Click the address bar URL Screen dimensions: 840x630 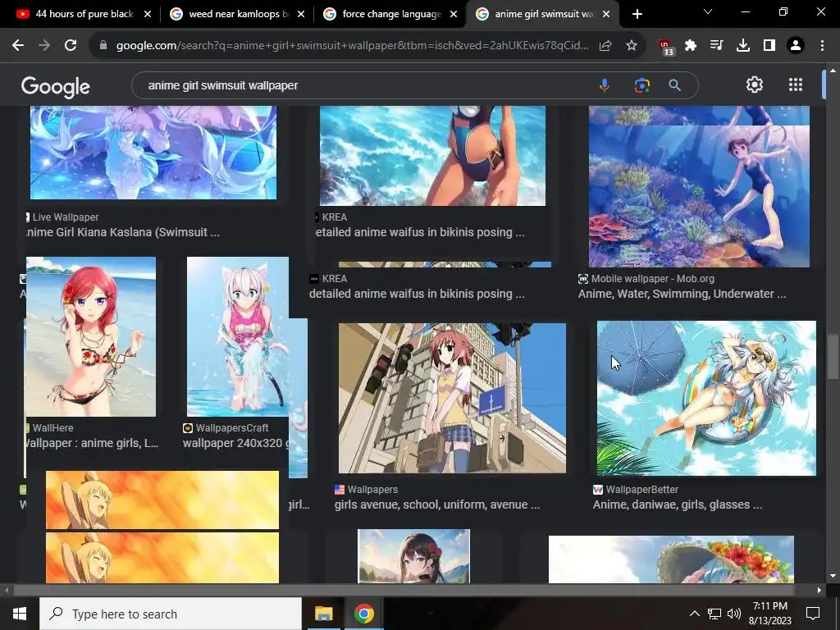click(x=352, y=46)
